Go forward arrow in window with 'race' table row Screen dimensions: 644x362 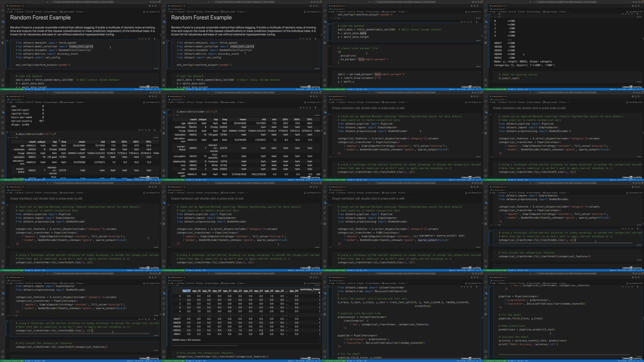pos(212,93)
